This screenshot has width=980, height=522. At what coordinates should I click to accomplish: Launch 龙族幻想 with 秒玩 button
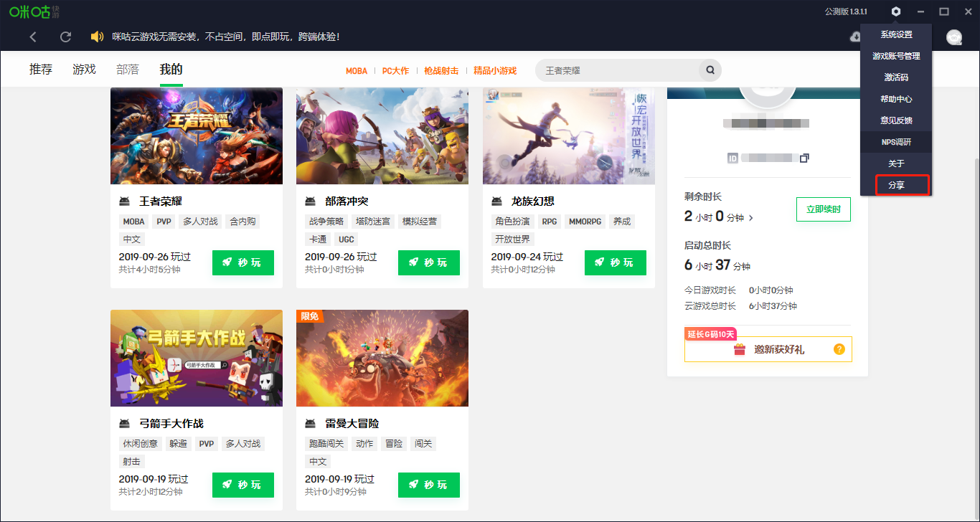[616, 262]
